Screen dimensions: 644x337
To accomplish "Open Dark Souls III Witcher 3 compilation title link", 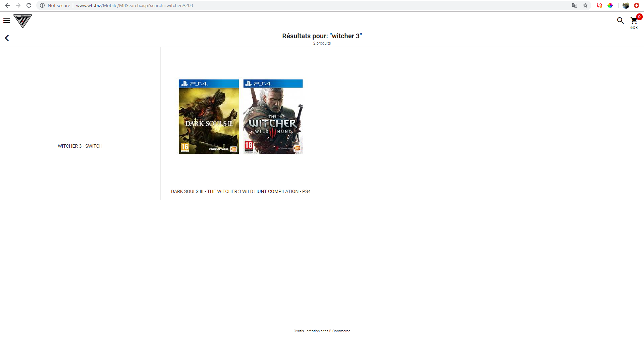I will click(x=240, y=191).
